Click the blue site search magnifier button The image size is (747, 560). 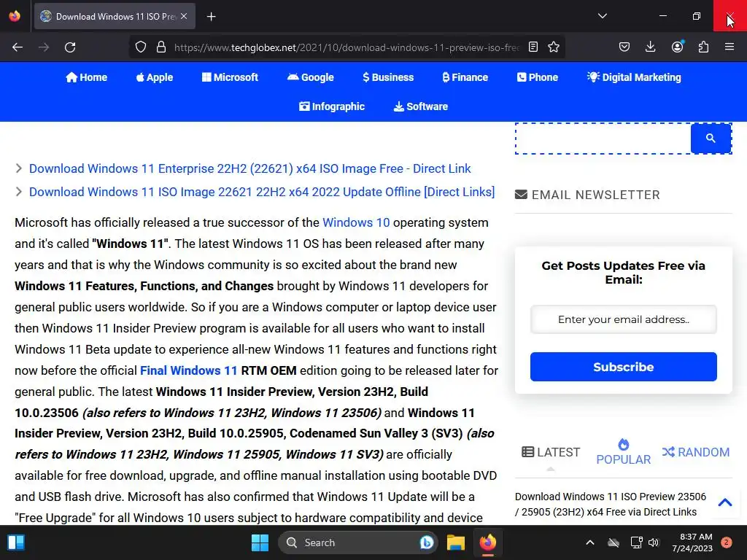[x=711, y=138]
